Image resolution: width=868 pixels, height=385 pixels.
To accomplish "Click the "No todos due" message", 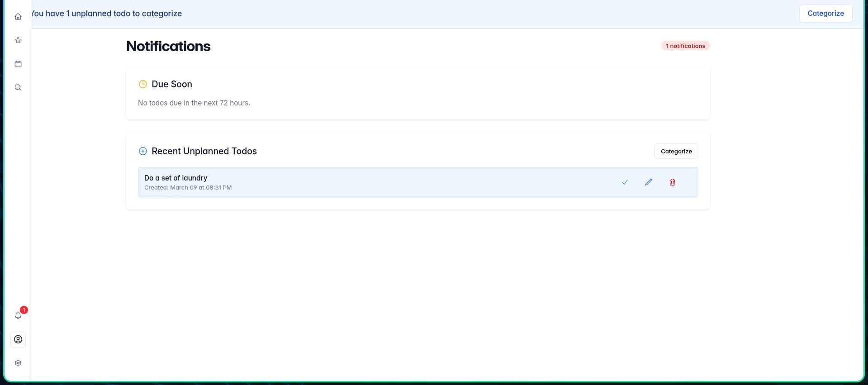I will [x=194, y=103].
